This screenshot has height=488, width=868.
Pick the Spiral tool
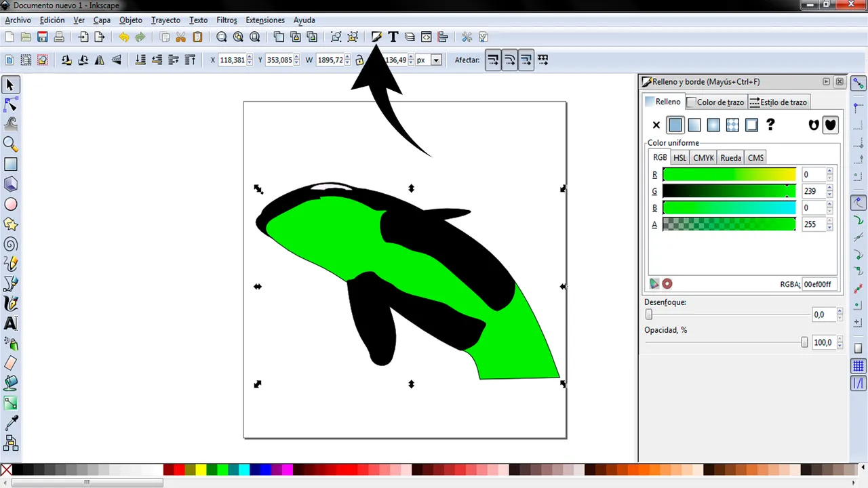click(x=10, y=244)
